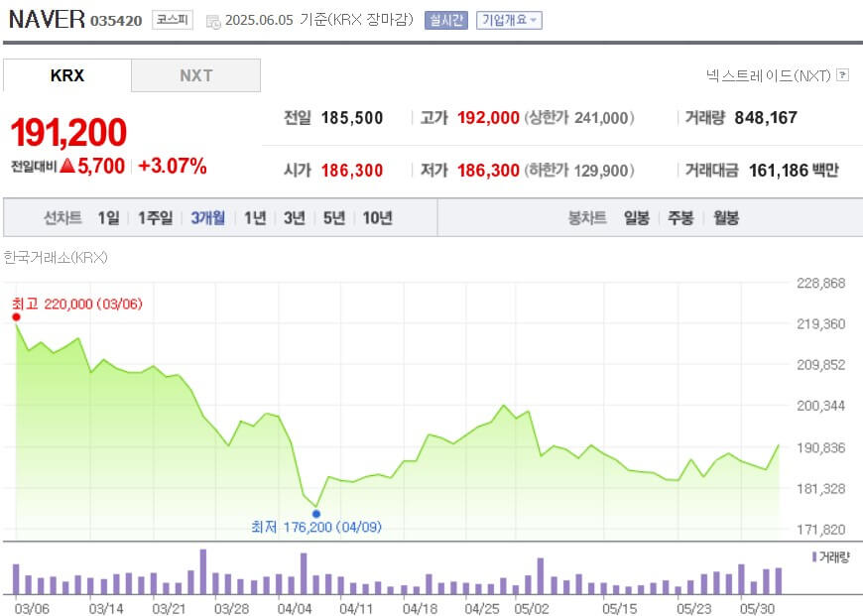
Task: Select the 1주일 chart period
Action: click(x=152, y=216)
